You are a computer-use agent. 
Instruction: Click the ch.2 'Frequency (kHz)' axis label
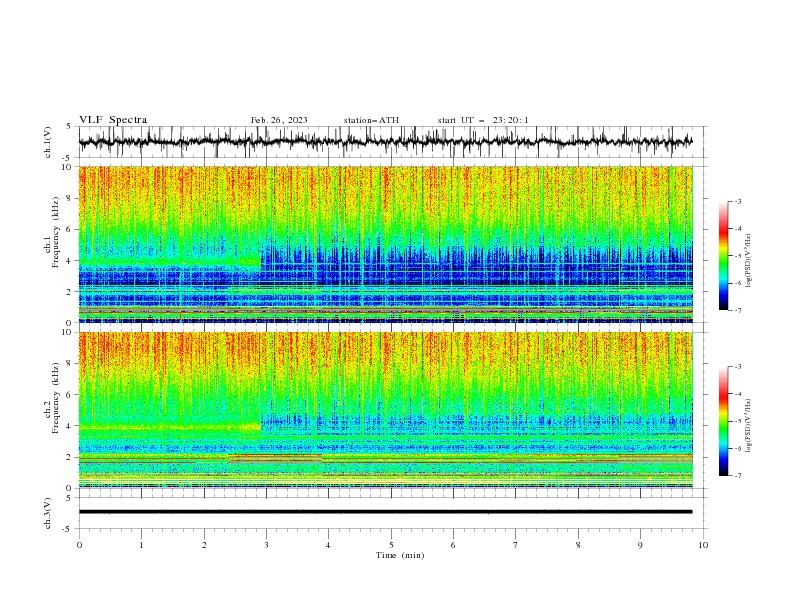(55, 398)
